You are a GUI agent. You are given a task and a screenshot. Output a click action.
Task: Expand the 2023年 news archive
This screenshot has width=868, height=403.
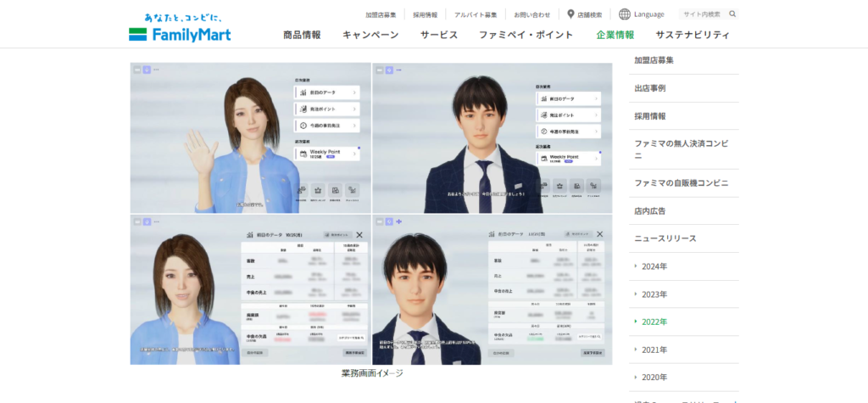pos(654,294)
